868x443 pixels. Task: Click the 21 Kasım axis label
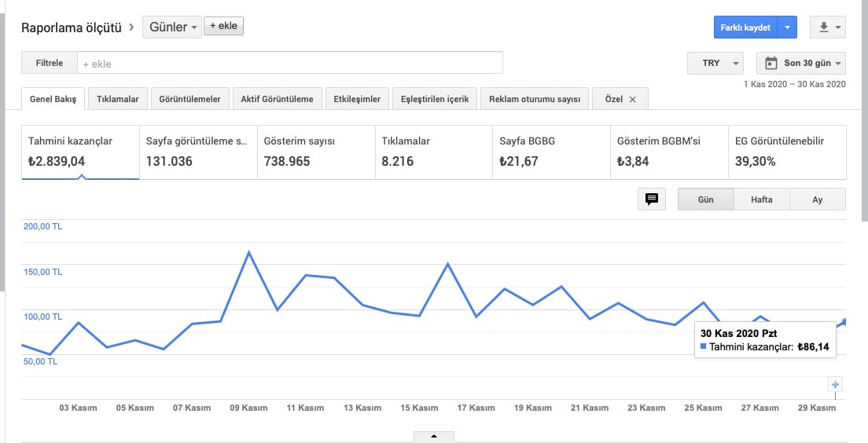(590, 408)
